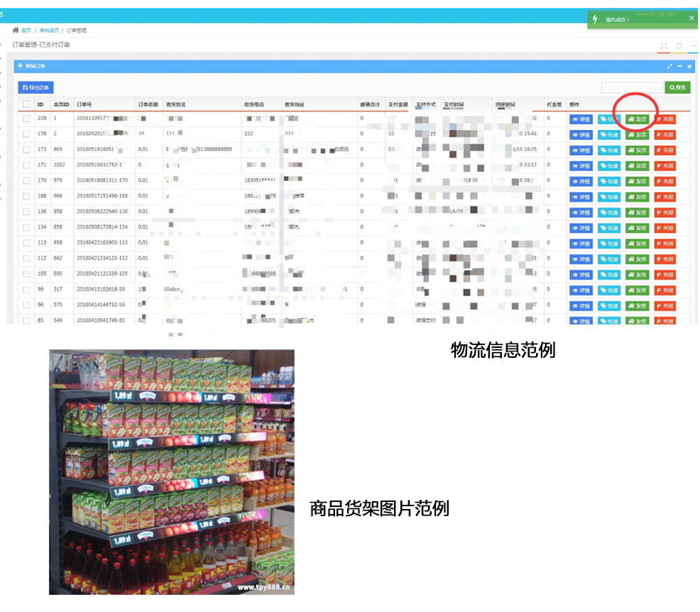
Task: Click the down arrow beside 商城订单 title
Action: click(x=20, y=66)
